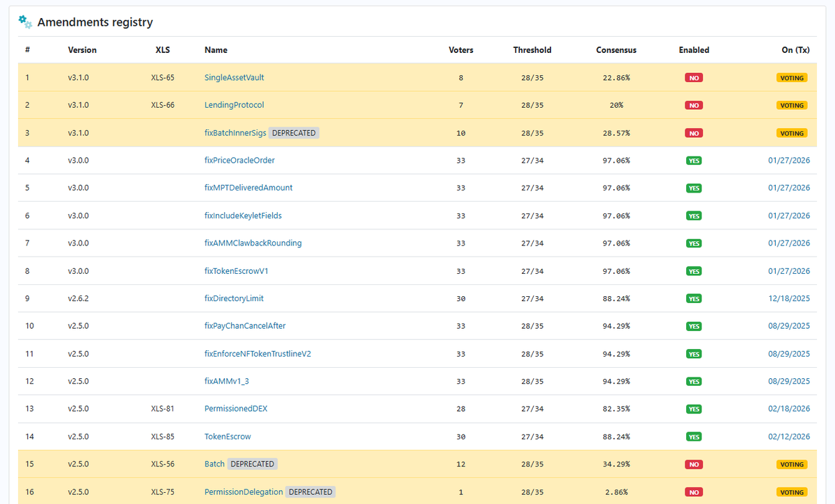Open the fixAMMv1_3 amendment link
This screenshot has height=504, width=835.
click(227, 382)
